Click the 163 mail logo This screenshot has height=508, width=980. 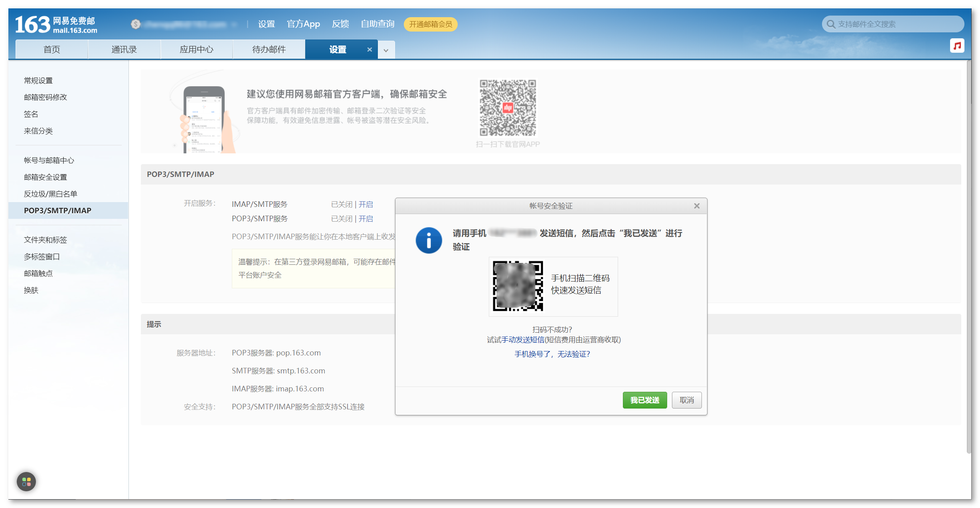56,25
